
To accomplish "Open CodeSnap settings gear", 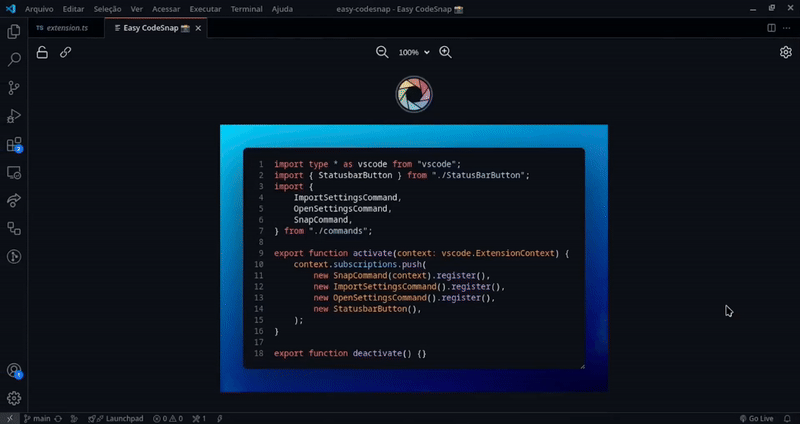I will [x=786, y=52].
